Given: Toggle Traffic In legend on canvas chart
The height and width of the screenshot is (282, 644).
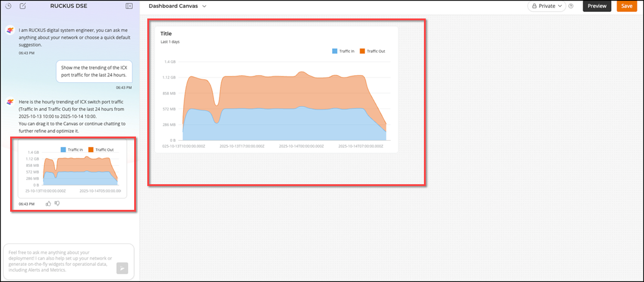Looking at the screenshot, I should pyautogui.click(x=343, y=51).
